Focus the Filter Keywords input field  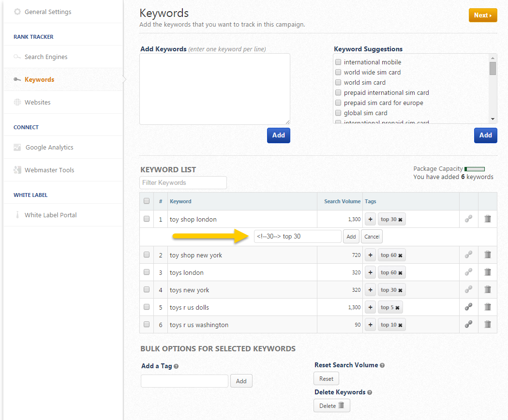pyautogui.click(x=183, y=182)
